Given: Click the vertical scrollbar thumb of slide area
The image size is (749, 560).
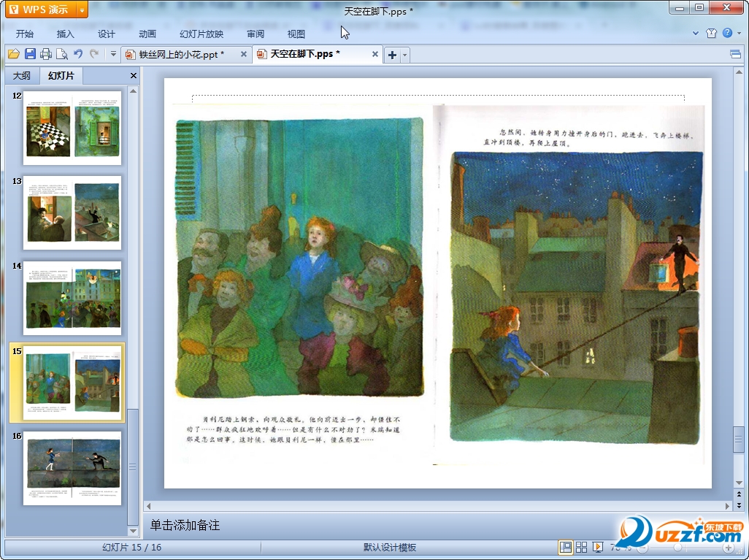Looking at the screenshot, I should [x=739, y=439].
